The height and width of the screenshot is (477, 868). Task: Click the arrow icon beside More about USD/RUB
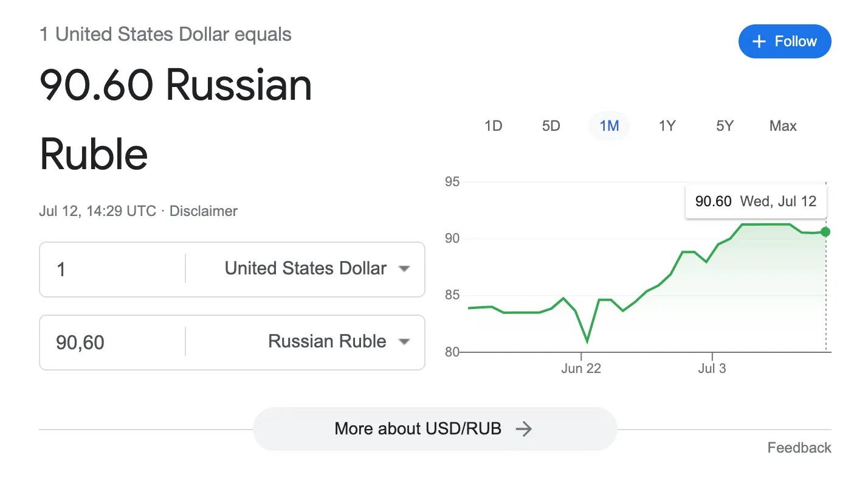pos(523,429)
